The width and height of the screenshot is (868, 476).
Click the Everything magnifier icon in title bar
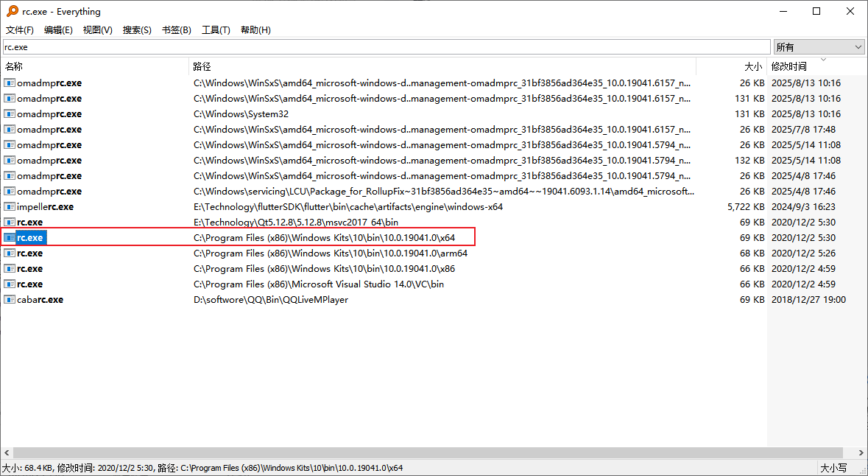tap(13, 11)
